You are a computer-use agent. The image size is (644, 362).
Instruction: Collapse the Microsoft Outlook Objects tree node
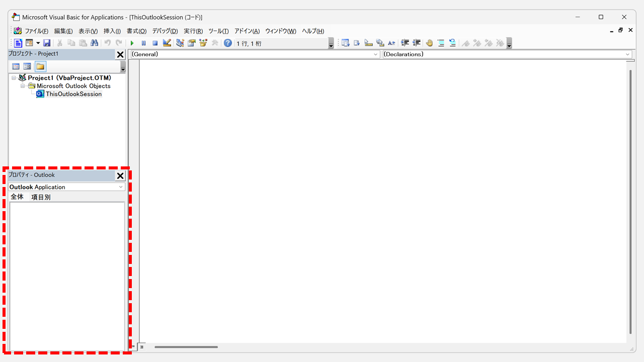click(23, 86)
